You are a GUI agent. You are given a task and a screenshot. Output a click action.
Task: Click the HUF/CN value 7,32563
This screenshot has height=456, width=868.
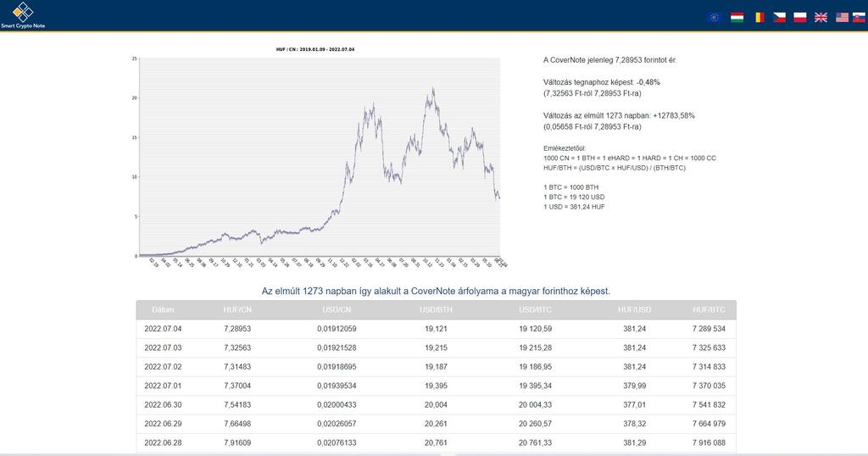coord(237,348)
